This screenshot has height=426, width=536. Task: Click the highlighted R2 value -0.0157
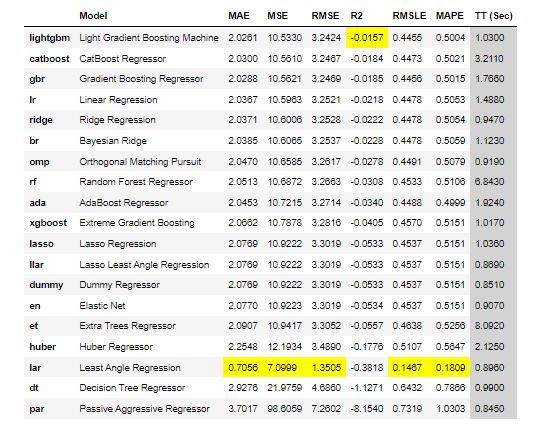point(367,38)
